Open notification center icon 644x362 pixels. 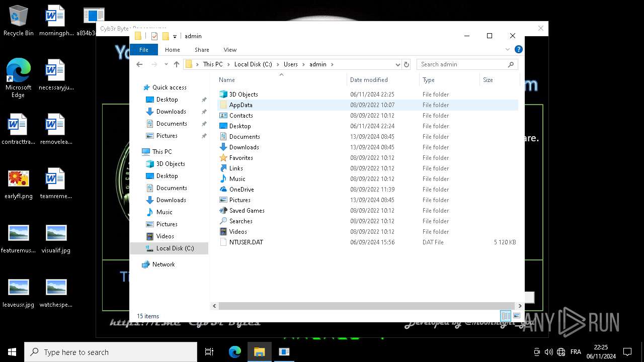coord(627,352)
